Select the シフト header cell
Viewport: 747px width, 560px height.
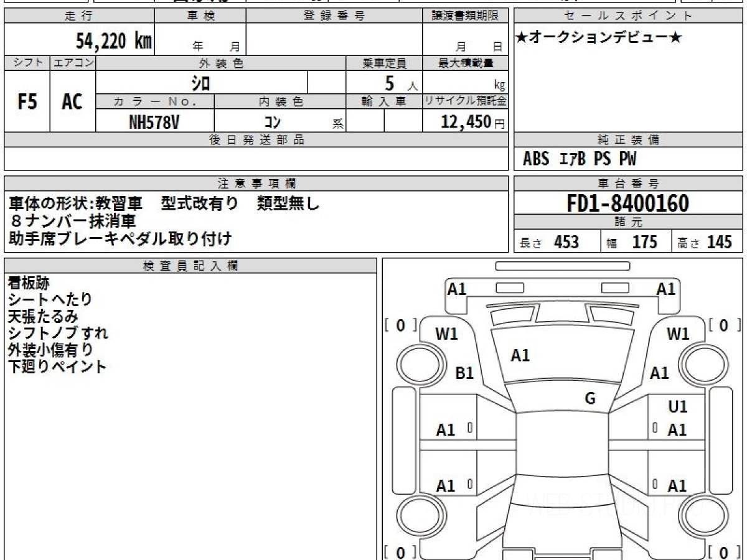(27, 63)
